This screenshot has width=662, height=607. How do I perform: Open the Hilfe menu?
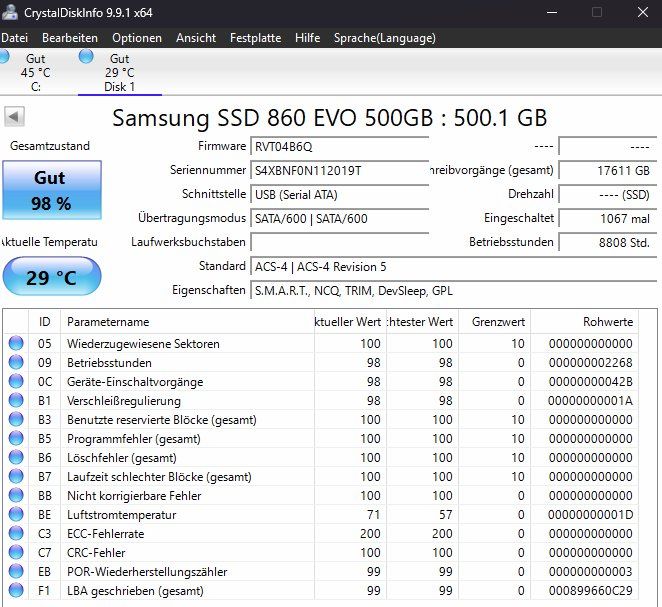[307, 38]
